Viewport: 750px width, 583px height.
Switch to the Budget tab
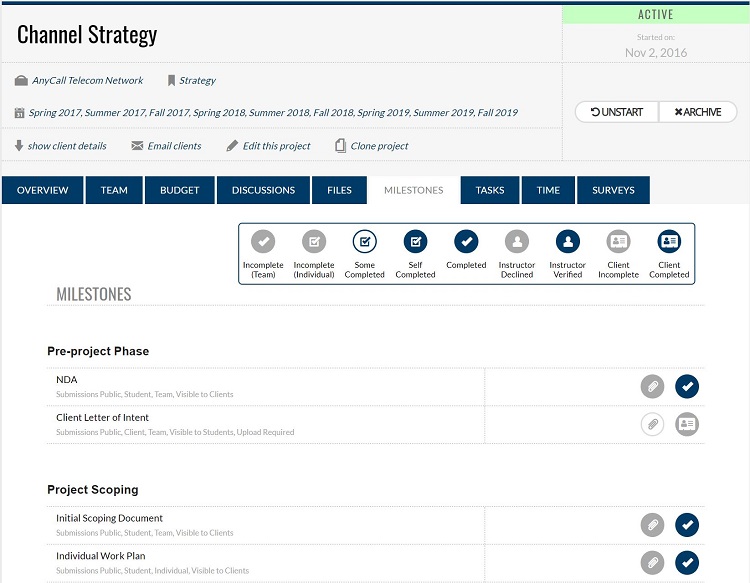tap(180, 190)
